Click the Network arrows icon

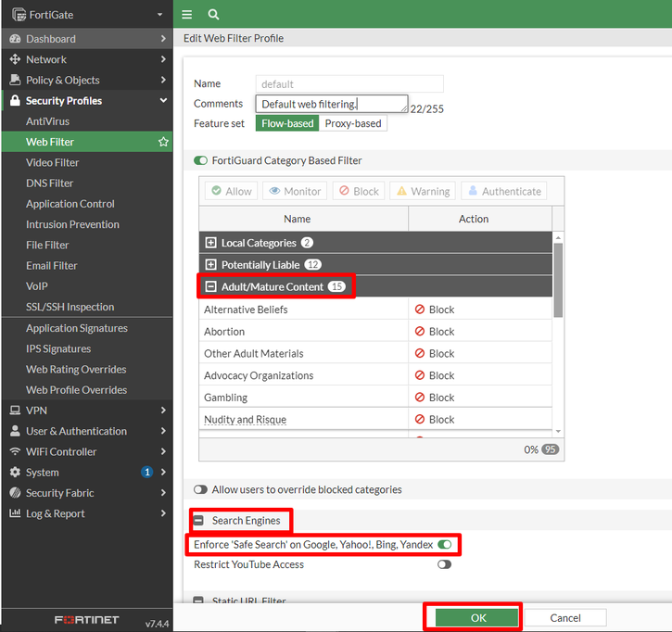[x=15, y=59]
